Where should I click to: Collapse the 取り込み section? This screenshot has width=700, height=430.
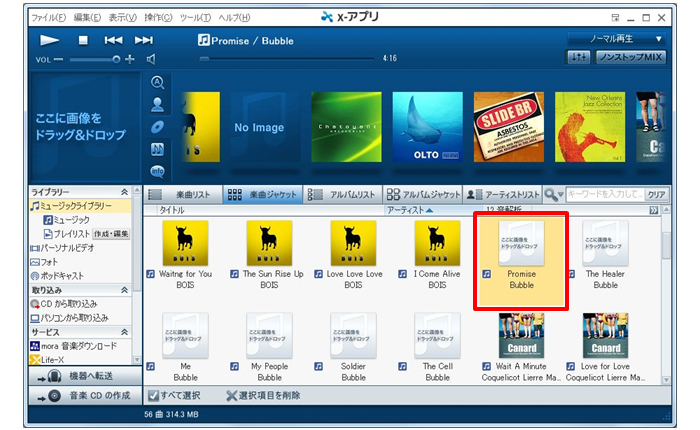(124, 289)
